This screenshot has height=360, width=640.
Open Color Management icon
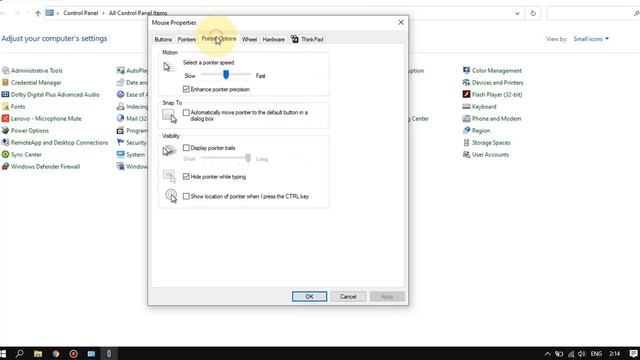pyautogui.click(x=466, y=71)
